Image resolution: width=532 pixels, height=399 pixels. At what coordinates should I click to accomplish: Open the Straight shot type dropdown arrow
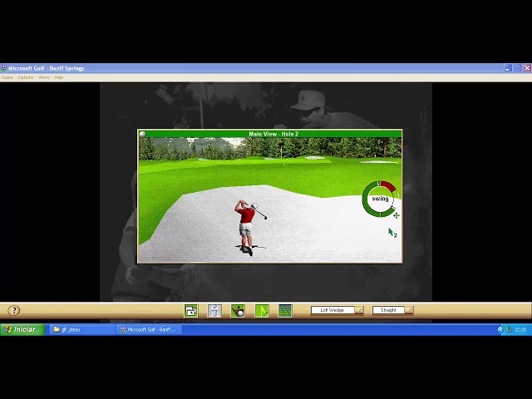click(x=409, y=310)
